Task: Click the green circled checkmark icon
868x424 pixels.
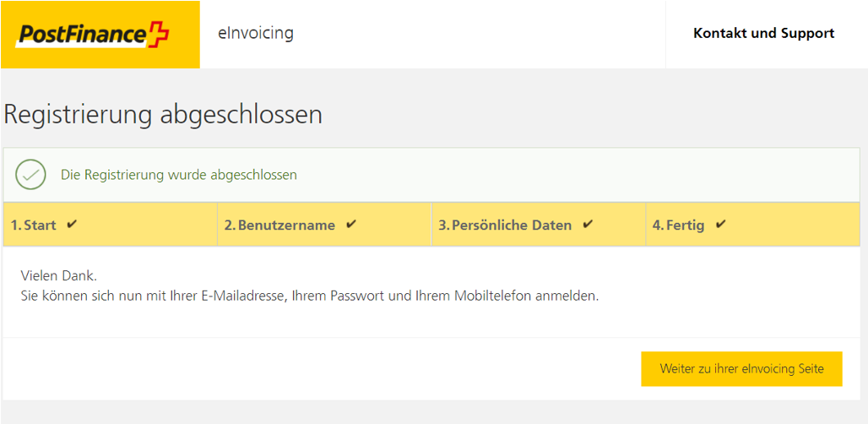Action: (x=30, y=175)
